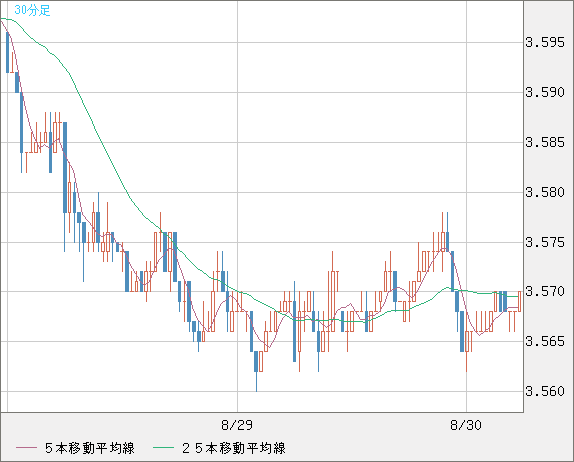Image resolution: width=574 pixels, height=462 pixels.
Task: Select the 3.595 price axis label
Action: 545,42
